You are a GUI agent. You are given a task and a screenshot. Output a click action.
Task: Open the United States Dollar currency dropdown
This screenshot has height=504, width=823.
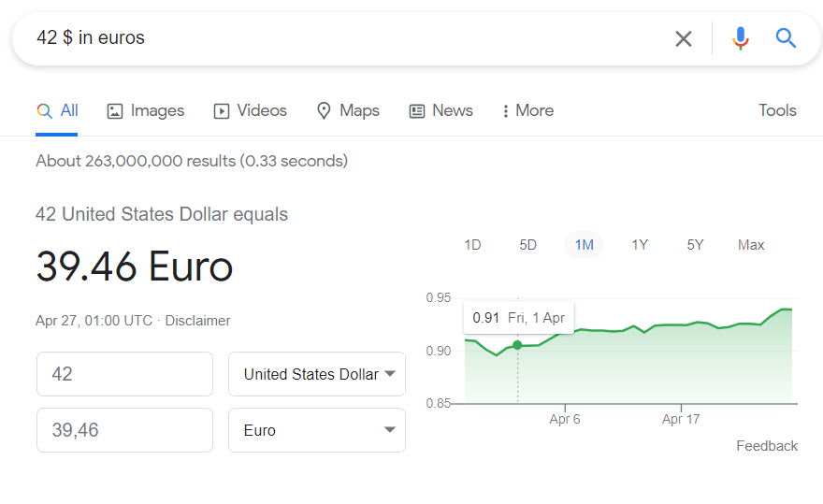coord(317,374)
